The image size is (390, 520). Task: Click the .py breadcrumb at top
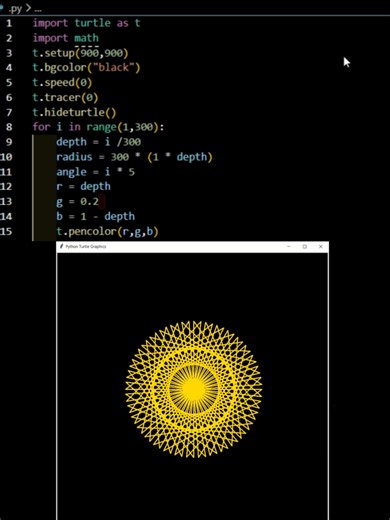(15, 9)
